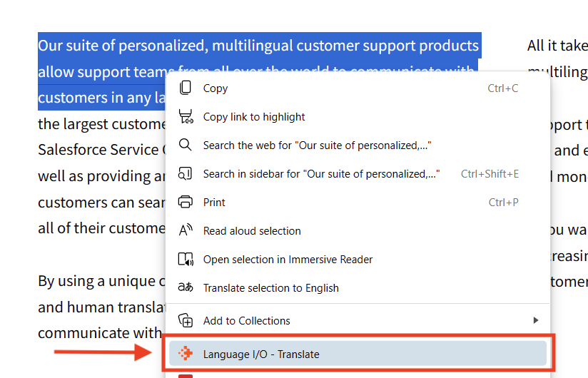Screen dimensions: 588x378
Task: Click the Ctrl+Shift+E shortcut label
Action: pos(490,174)
